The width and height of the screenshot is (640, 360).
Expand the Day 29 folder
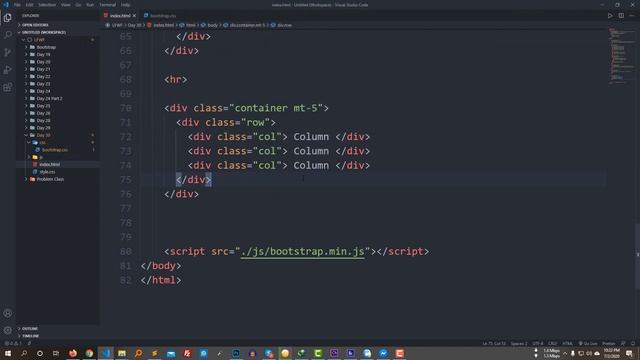[x=57, y=128]
